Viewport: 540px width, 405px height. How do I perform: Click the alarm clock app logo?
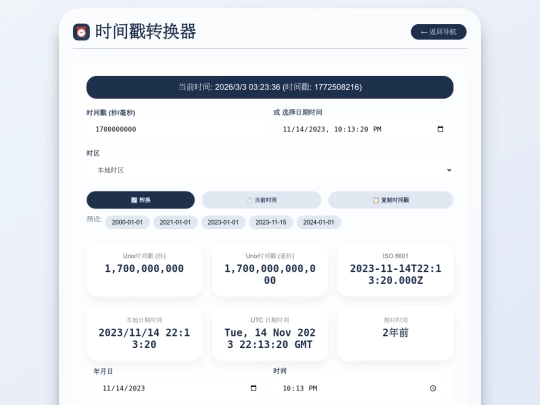pyautogui.click(x=81, y=32)
